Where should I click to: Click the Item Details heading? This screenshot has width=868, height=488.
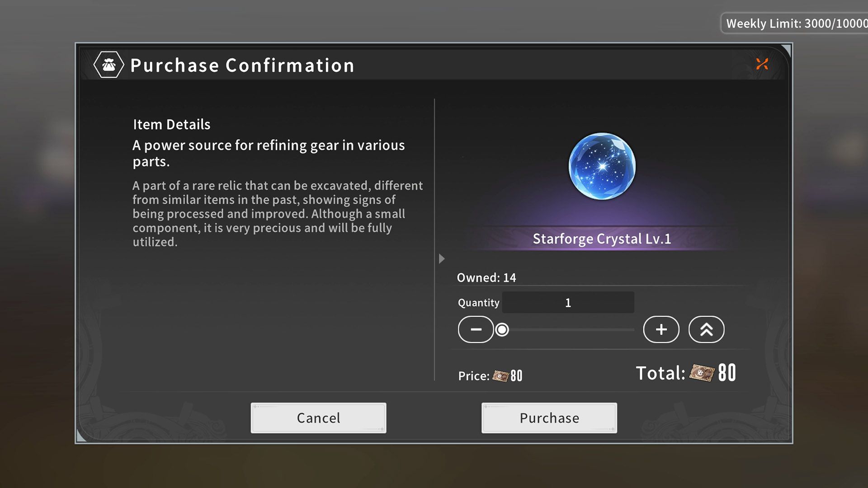pyautogui.click(x=172, y=124)
